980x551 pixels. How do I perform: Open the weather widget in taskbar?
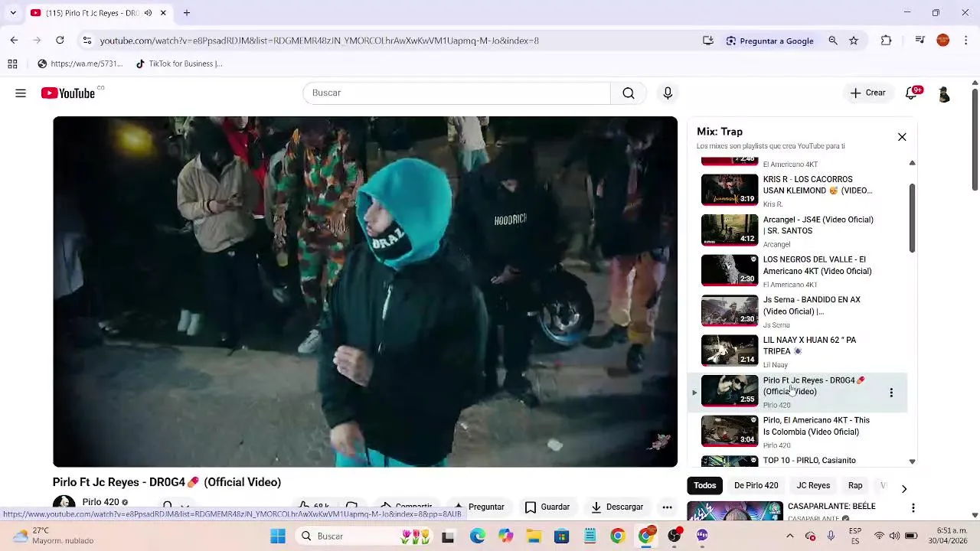pos(52,536)
